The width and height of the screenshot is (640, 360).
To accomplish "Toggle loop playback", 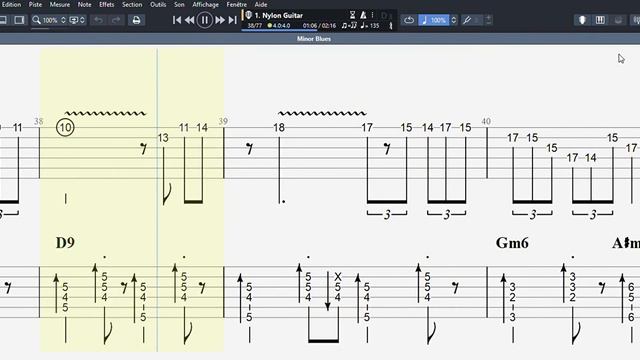I will [x=409, y=20].
